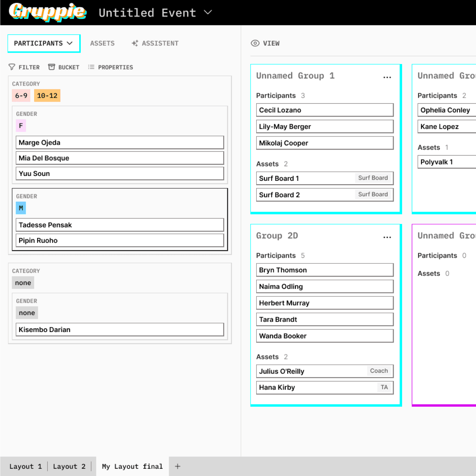476x476 pixels.
Task: Open the Filter options
Action: tap(24, 67)
